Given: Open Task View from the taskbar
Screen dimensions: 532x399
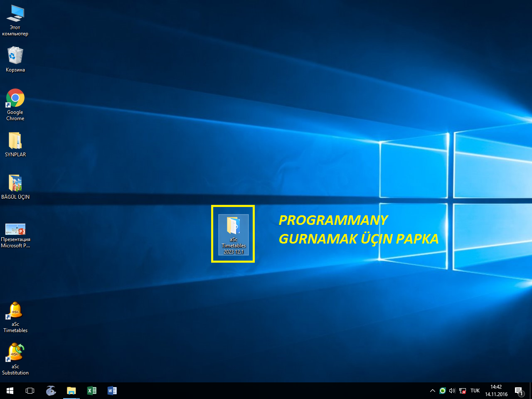Looking at the screenshot, I should click(x=30, y=391).
